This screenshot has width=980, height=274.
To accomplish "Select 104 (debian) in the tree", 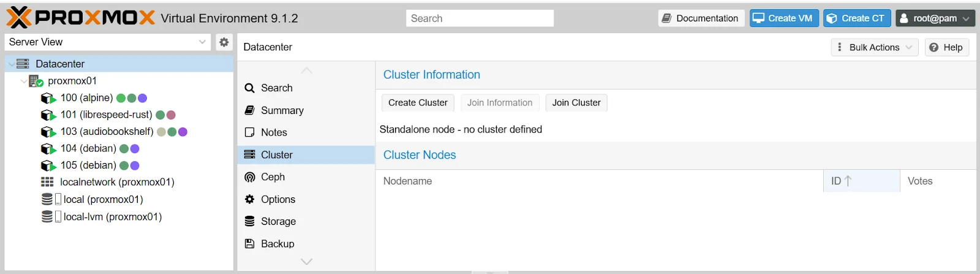I will tap(88, 148).
